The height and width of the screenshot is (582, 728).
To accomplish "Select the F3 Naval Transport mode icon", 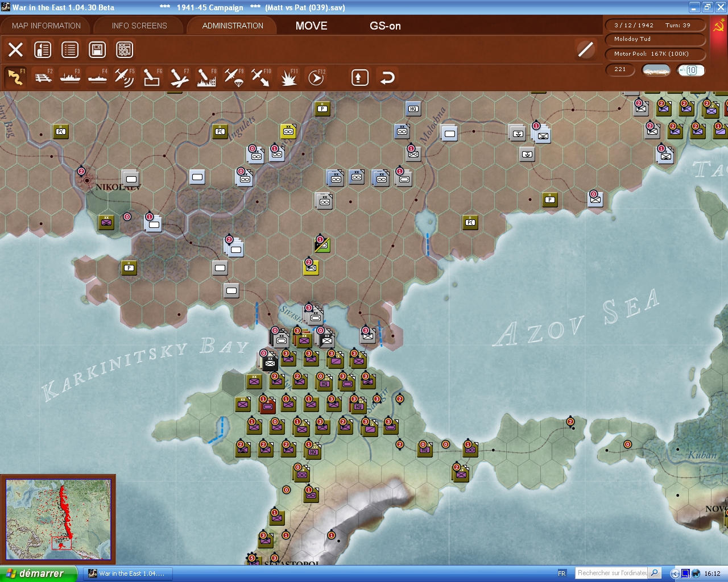I will click(71, 77).
